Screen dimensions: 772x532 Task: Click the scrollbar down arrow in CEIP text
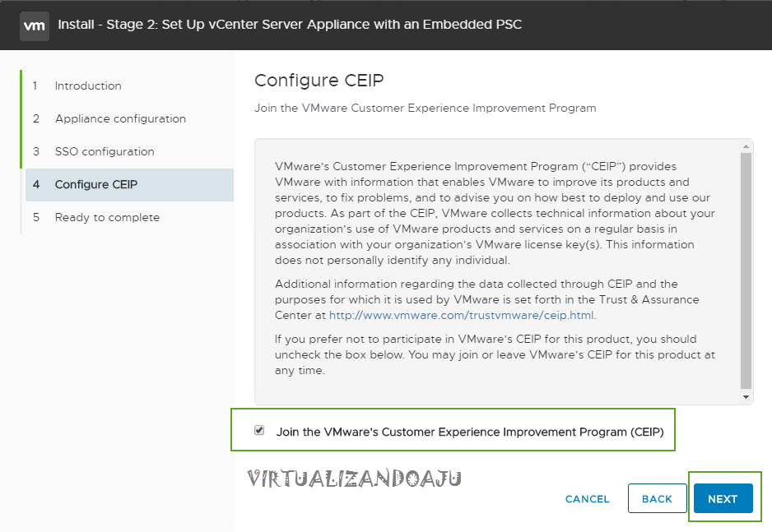[746, 398]
